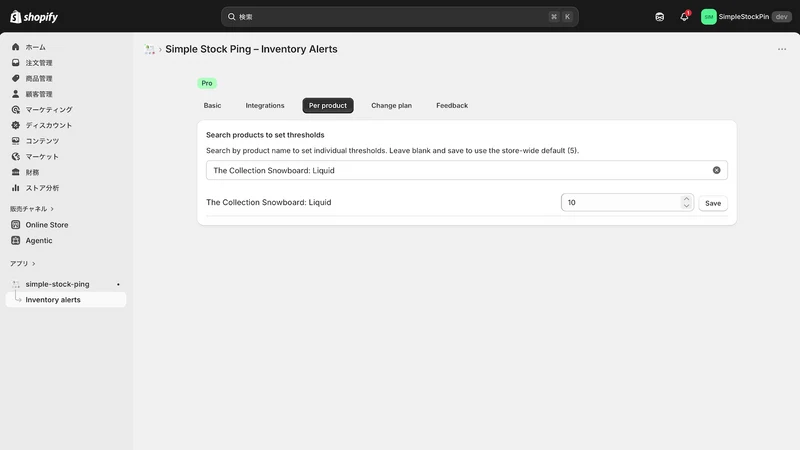Screen dimensions: 800x450
Task: Open 注文管理 orders icon
Action: pyautogui.click(x=15, y=63)
